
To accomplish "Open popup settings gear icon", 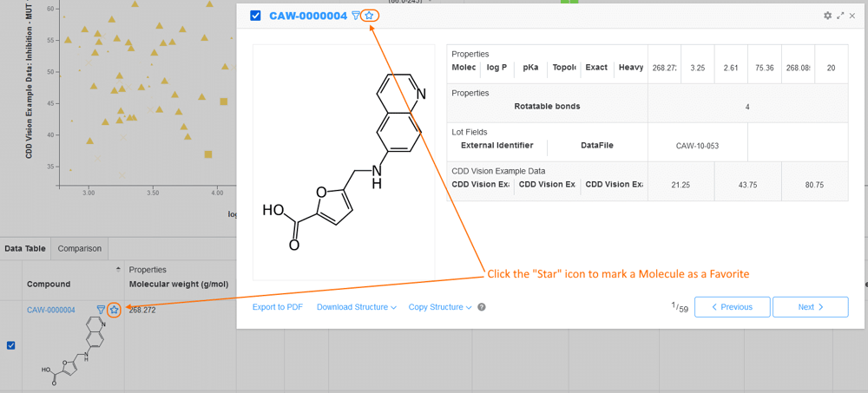I will click(x=827, y=16).
